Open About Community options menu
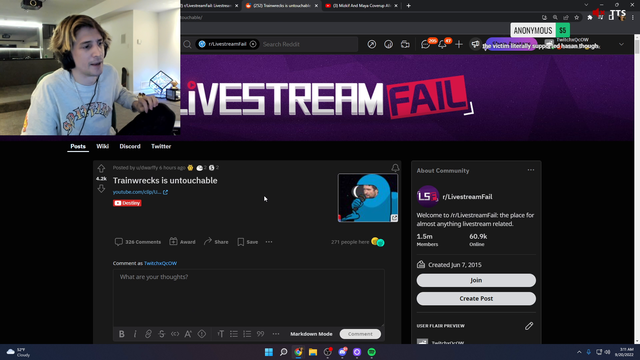640x360 pixels. (x=531, y=170)
